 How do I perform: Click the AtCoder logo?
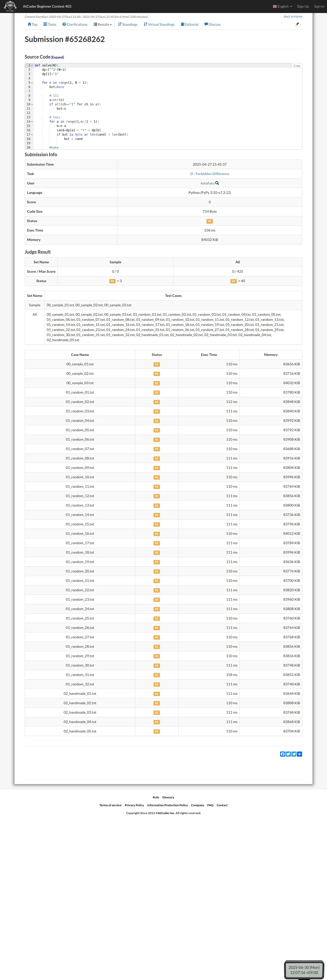tap(10, 6)
